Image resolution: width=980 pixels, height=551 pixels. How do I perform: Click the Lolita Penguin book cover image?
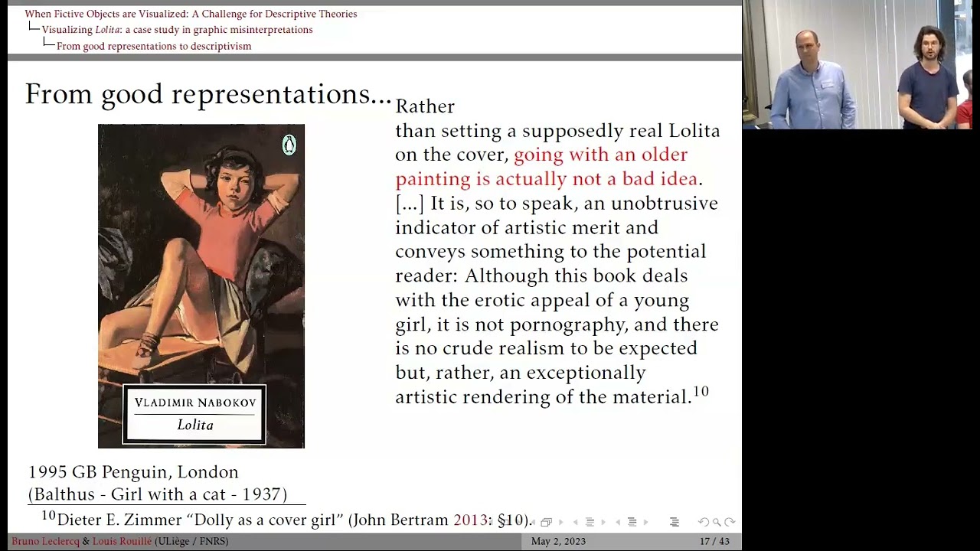click(x=201, y=286)
